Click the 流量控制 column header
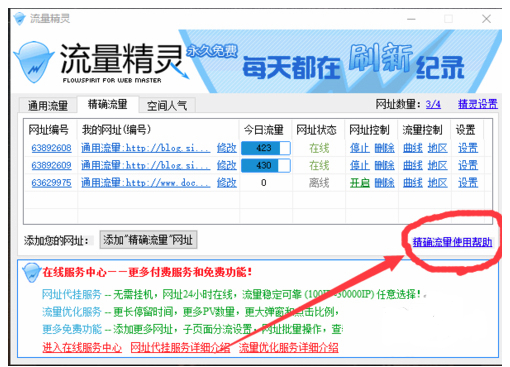This screenshot has height=367, width=510. [422, 130]
